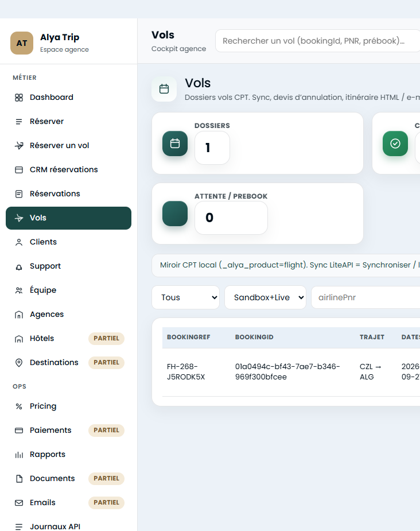Open the Dashboard menu item
Screen dimensions: 420x531
pos(68,98)
